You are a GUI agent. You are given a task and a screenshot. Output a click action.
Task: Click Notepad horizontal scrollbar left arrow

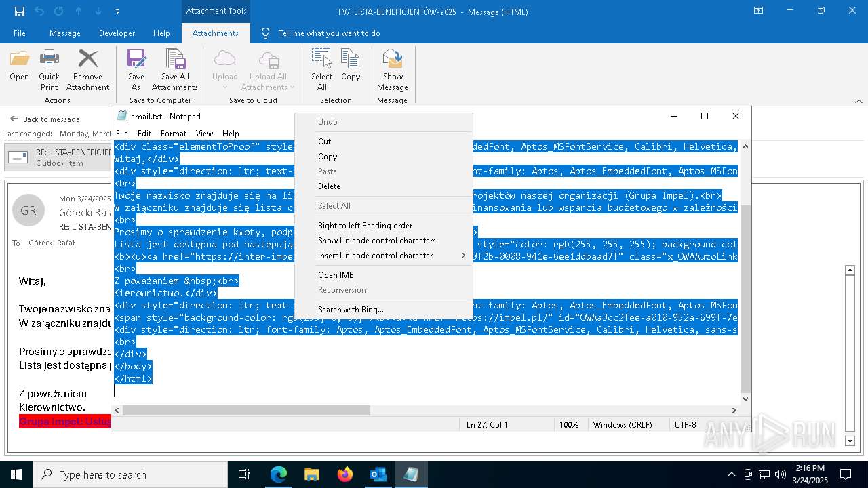click(x=117, y=410)
